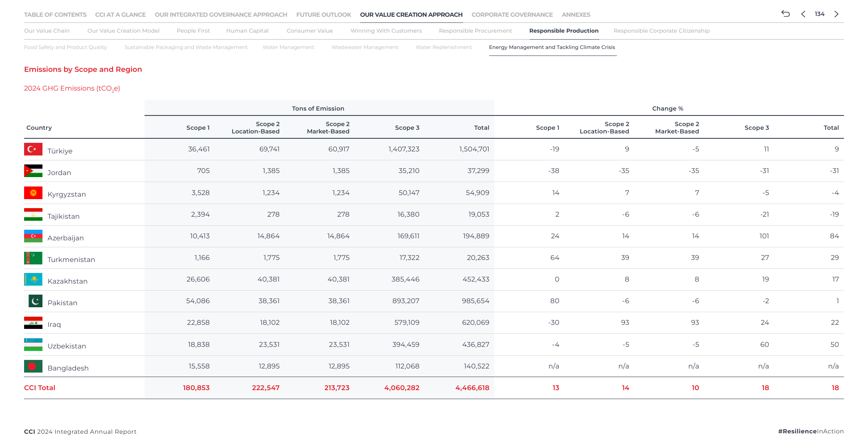Click the CCI Total row label
The width and height of the screenshot is (868, 446).
pyautogui.click(x=40, y=388)
